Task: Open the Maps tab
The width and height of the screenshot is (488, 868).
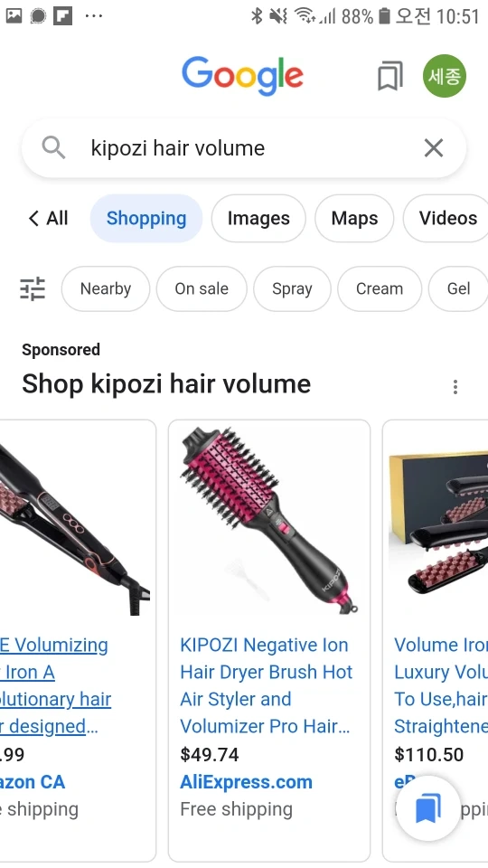Action: pos(354,218)
